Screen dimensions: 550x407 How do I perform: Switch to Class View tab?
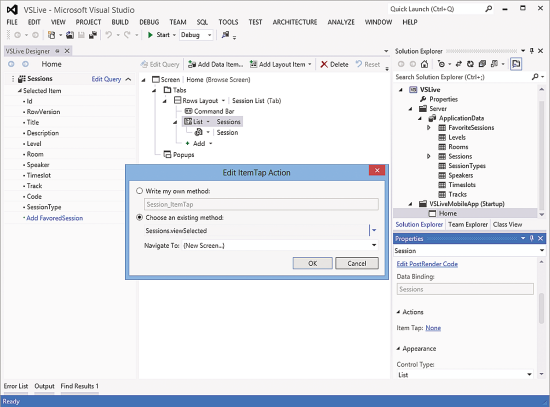(508, 224)
